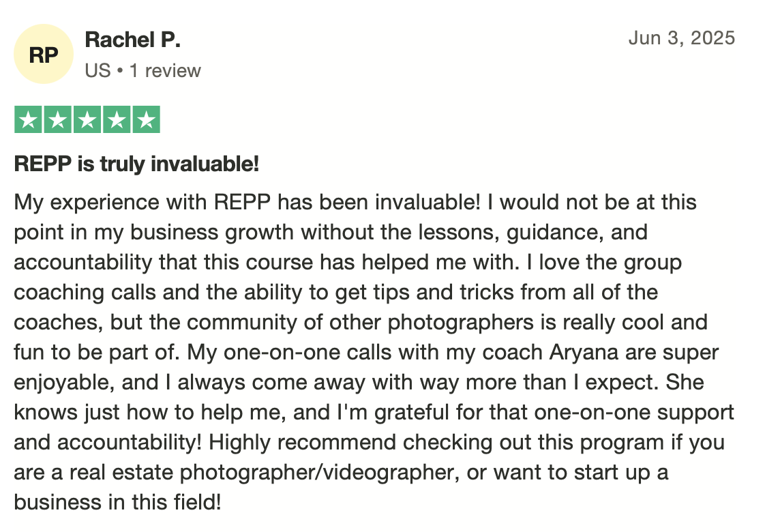Viewport: 765px width, 532px height.
Task: Open the "REPP is truly invaluable!" review title
Action: tap(136, 164)
